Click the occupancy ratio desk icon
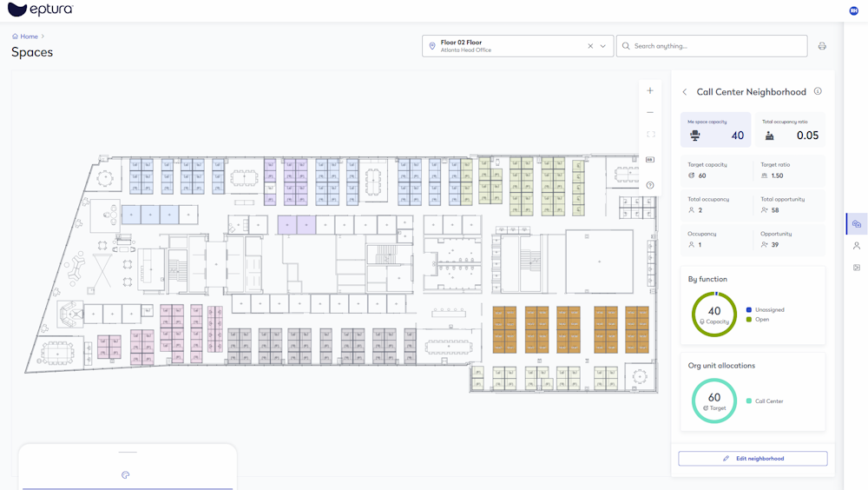 coord(769,136)
